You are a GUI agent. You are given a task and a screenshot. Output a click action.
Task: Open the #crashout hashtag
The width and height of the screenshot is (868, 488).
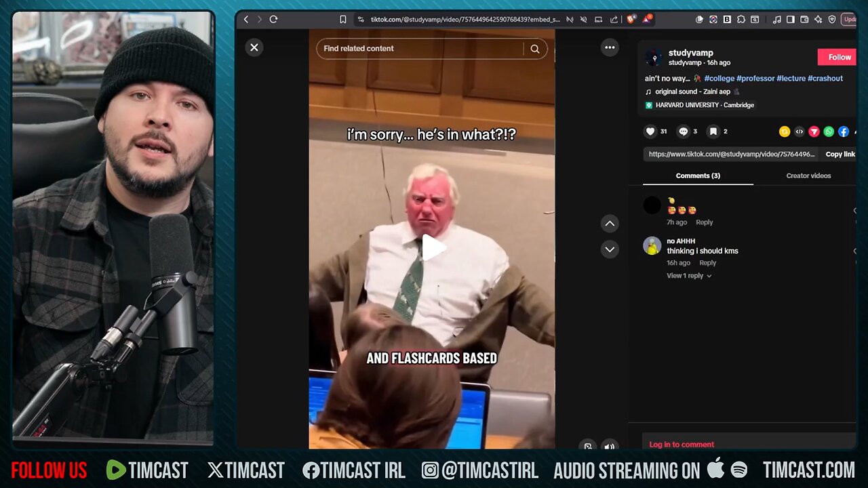[825, 79]
